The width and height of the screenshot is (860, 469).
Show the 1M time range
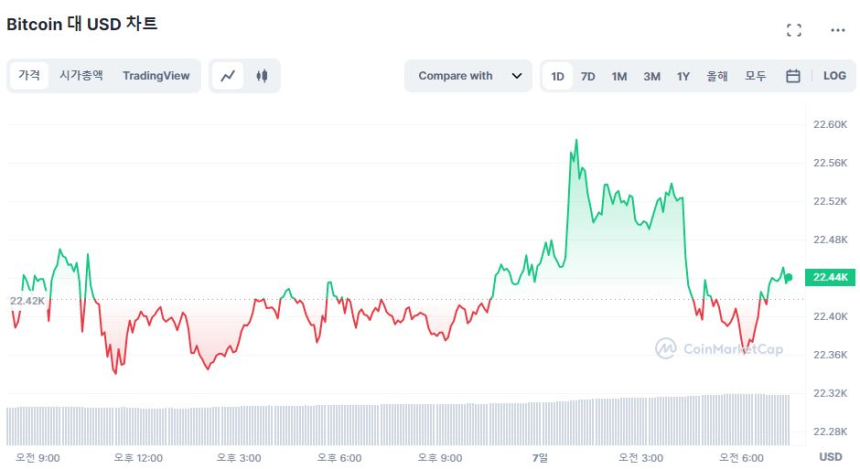[x=619, y=76]
